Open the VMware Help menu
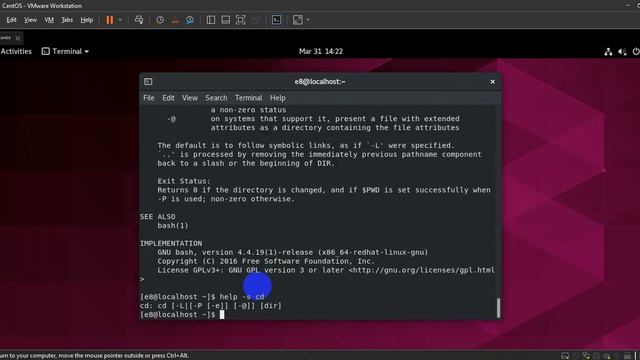This screenshot has width=640, height=360. (x=87, y=20)
